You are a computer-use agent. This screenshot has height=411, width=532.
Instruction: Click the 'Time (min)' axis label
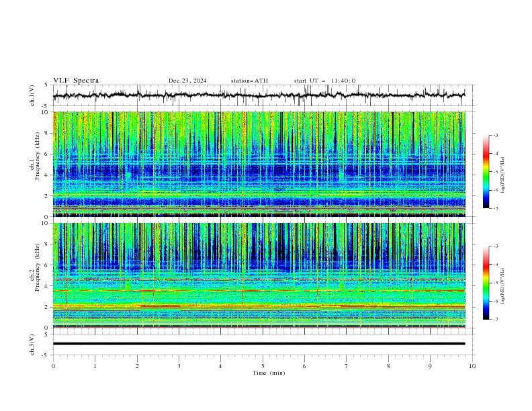269,373
